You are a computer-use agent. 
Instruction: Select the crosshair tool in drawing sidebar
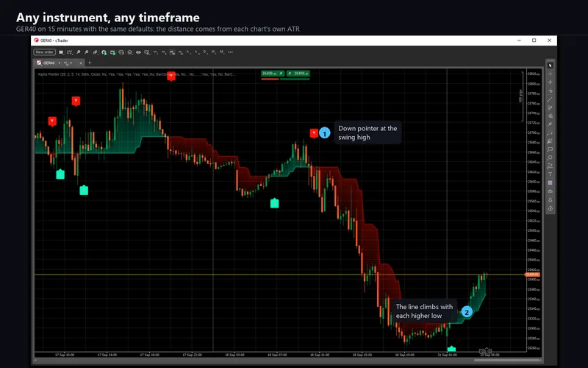pos(550,74)
